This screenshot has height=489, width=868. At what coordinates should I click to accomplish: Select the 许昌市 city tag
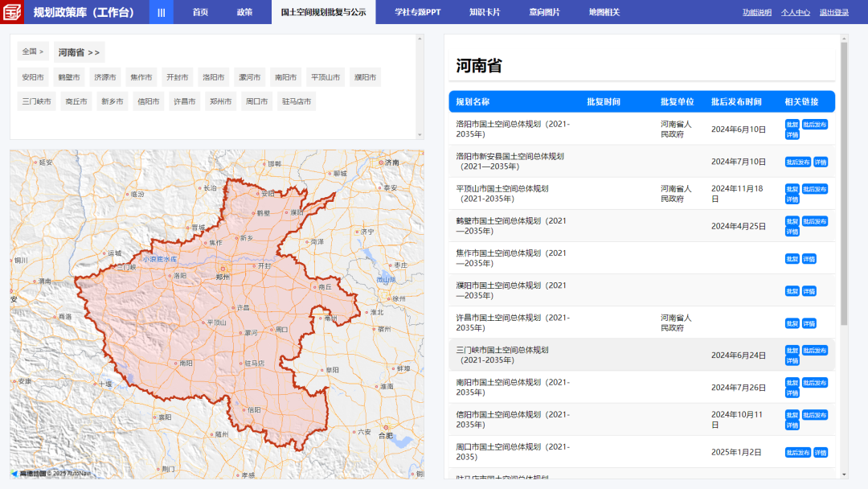coord(184,101)
